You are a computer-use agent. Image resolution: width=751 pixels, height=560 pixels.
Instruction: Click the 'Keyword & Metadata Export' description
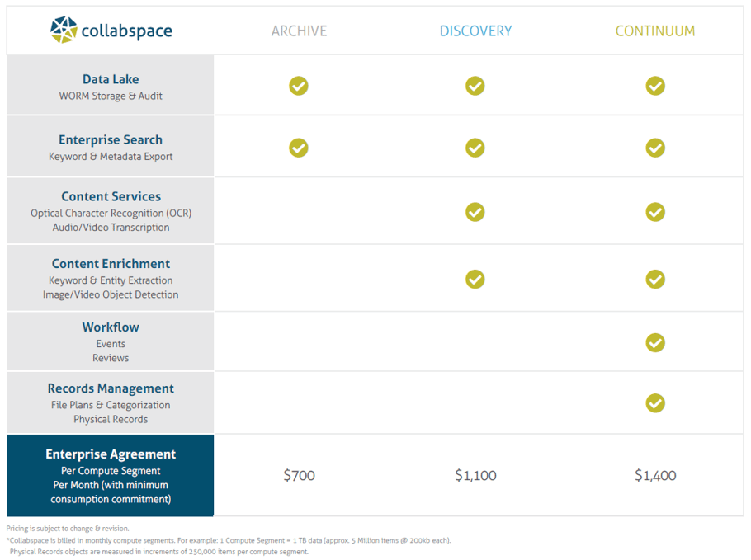111,157
